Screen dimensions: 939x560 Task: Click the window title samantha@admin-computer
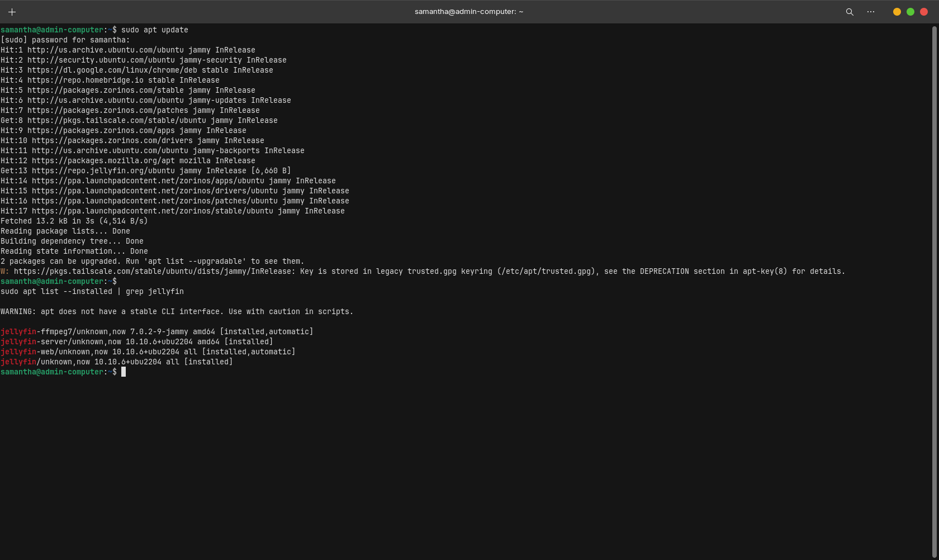pyautogui.click(x=468, y=12)
